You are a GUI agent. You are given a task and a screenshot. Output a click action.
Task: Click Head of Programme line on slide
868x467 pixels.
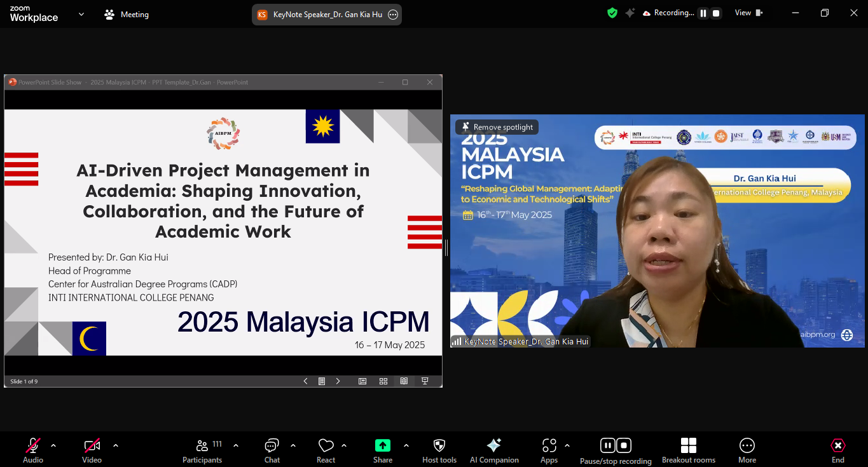90,271
